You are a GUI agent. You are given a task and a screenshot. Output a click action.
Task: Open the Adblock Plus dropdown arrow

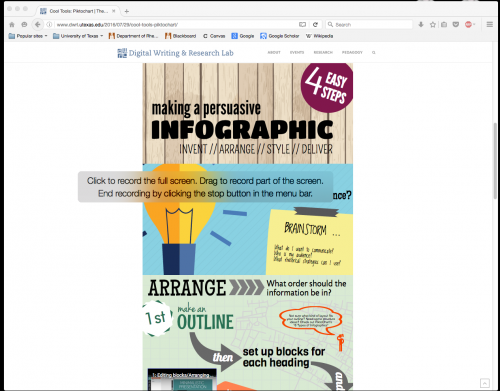(474, 25)
